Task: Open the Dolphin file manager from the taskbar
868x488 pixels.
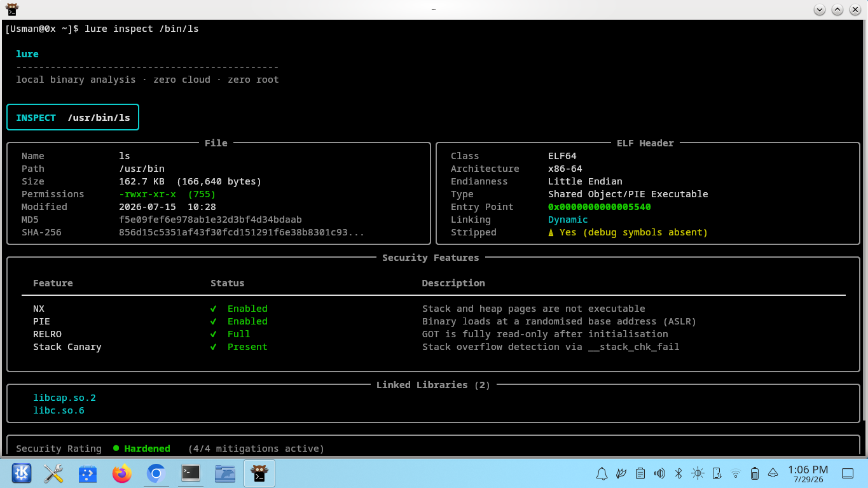Action: pyautogui.click(x=225, y=473)
